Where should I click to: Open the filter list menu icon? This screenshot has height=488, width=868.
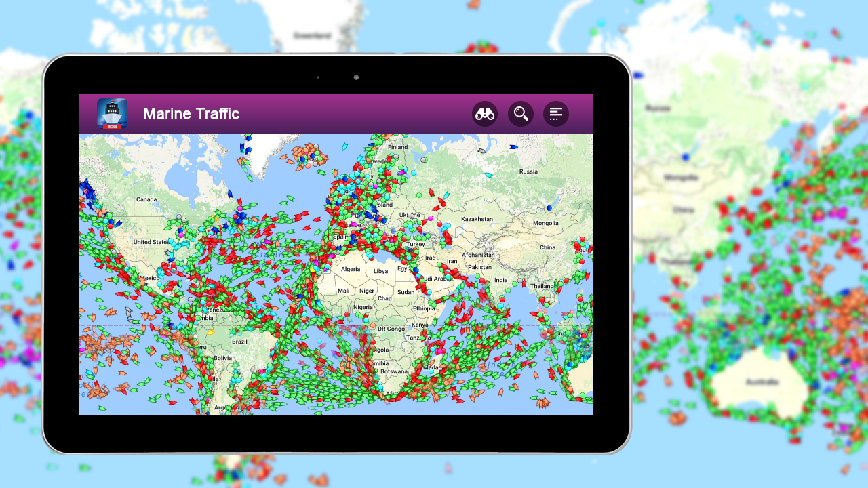click(x=556, y=114)
